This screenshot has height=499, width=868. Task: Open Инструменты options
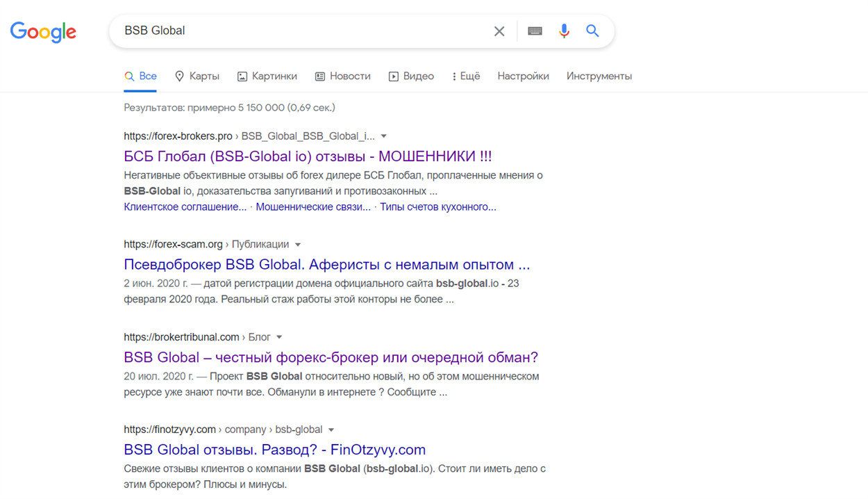(x=599, y=76)
